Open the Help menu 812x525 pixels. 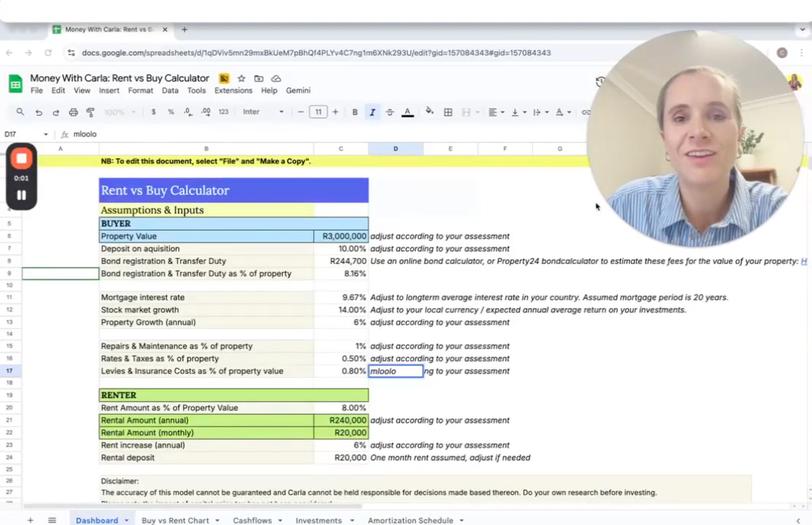[269, 90]
